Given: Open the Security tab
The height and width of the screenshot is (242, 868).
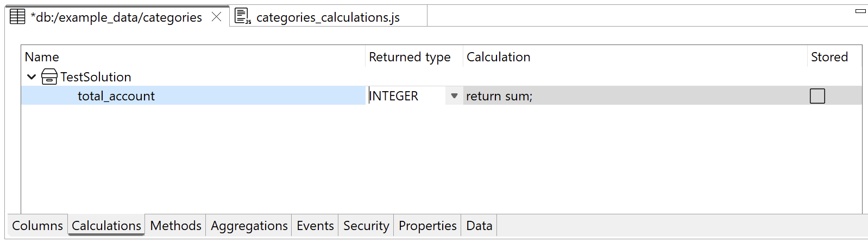Looking at the screenshot, I should [366, 226].
